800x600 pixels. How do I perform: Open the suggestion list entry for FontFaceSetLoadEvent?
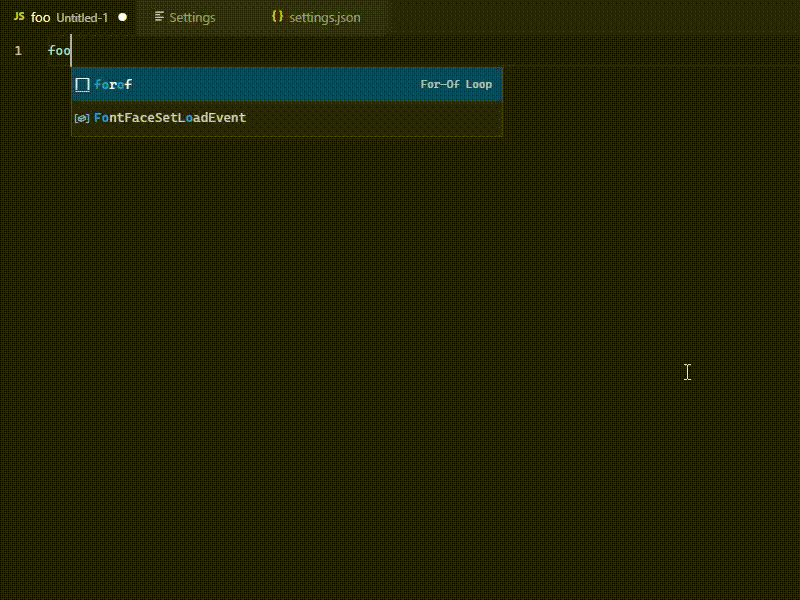pyautogui.click(x=168, y=118)
